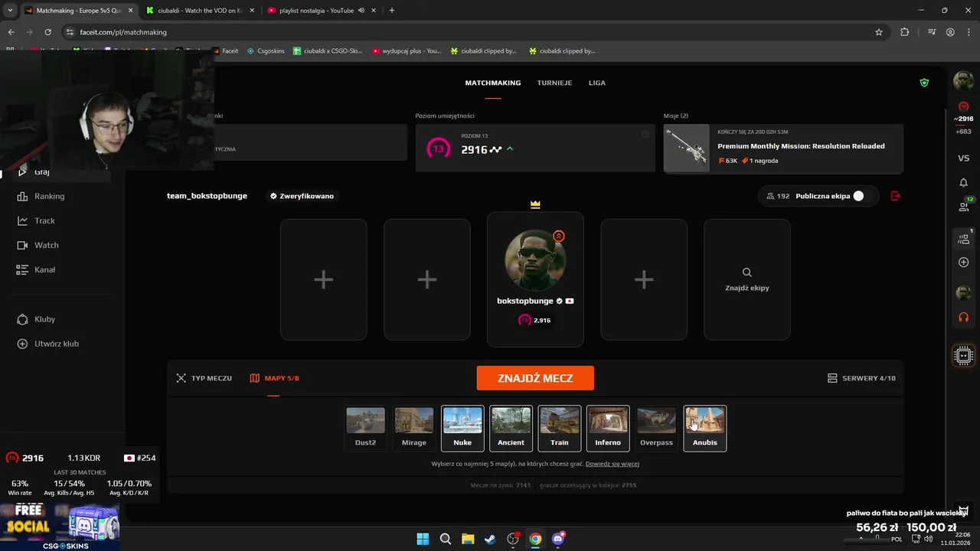980x551 pixels.
Task: Toggle the Overpass map selection
Action: coord(656,428)
